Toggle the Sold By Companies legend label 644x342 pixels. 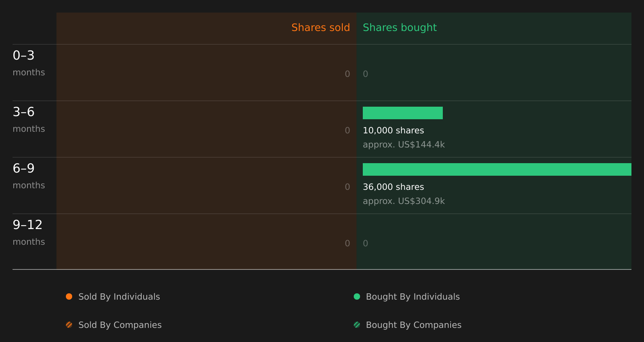(120, 325)
